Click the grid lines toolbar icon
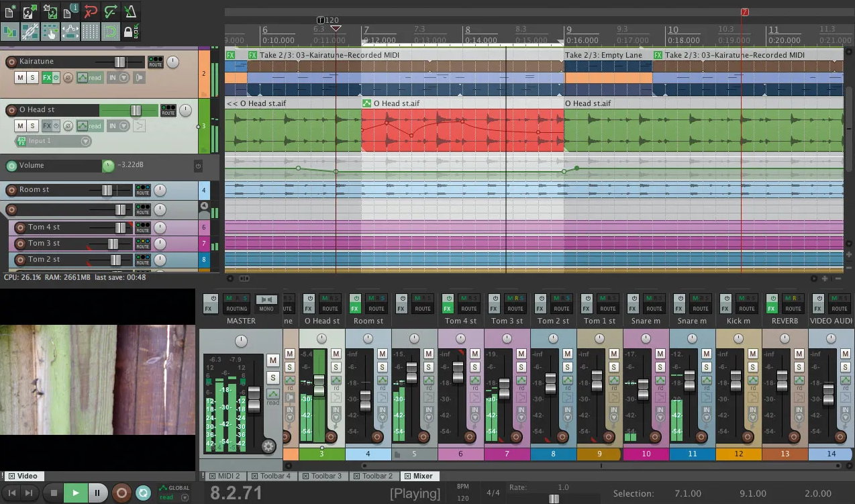 [x=91, y=31]
